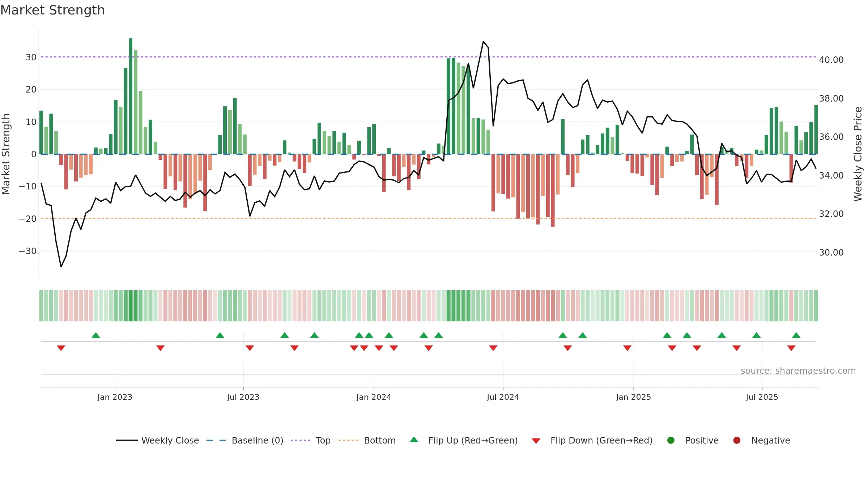Click the red Flip Down triangle legend icon
868x488 pixels.
tap(536, 441)
